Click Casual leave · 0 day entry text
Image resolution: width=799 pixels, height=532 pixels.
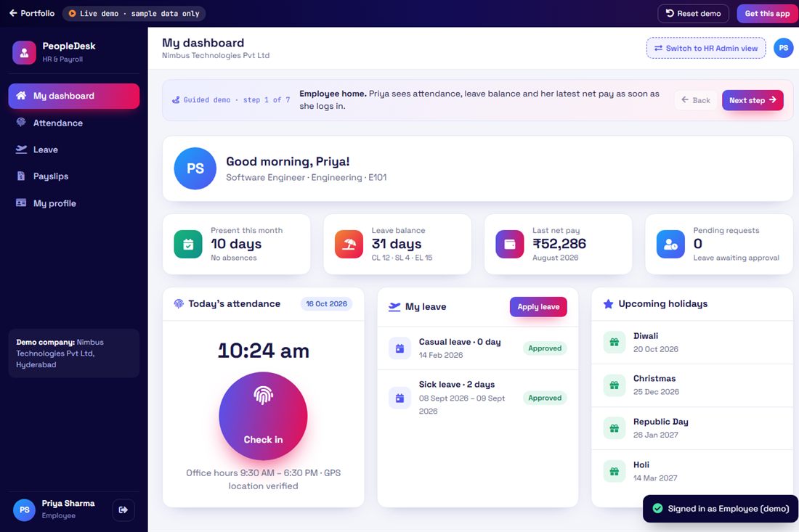coord(460,342)
